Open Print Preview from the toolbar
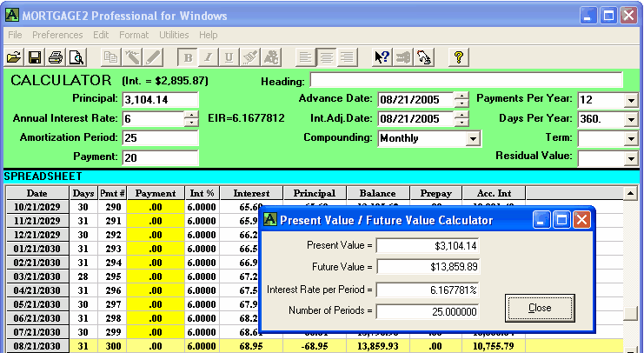 pos(76,57)
